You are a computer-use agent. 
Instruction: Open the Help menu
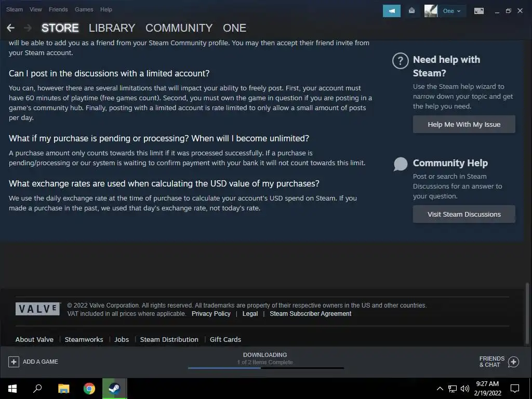coord(106,9)
